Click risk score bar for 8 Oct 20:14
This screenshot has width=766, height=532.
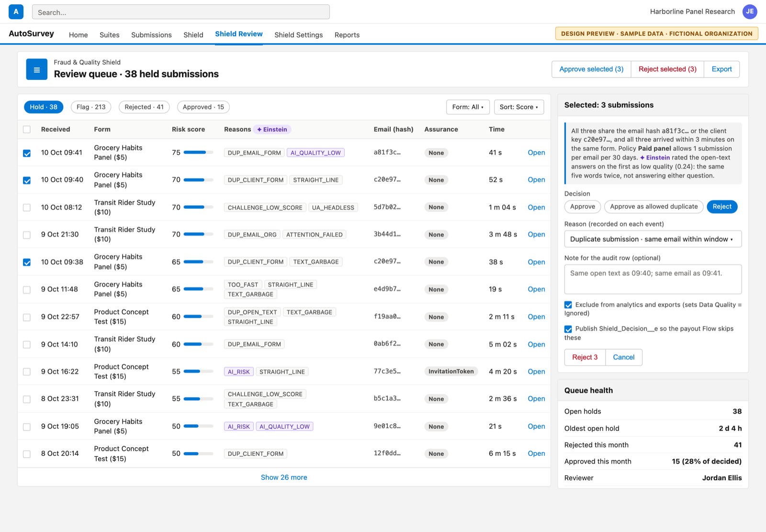coord(198,453)
